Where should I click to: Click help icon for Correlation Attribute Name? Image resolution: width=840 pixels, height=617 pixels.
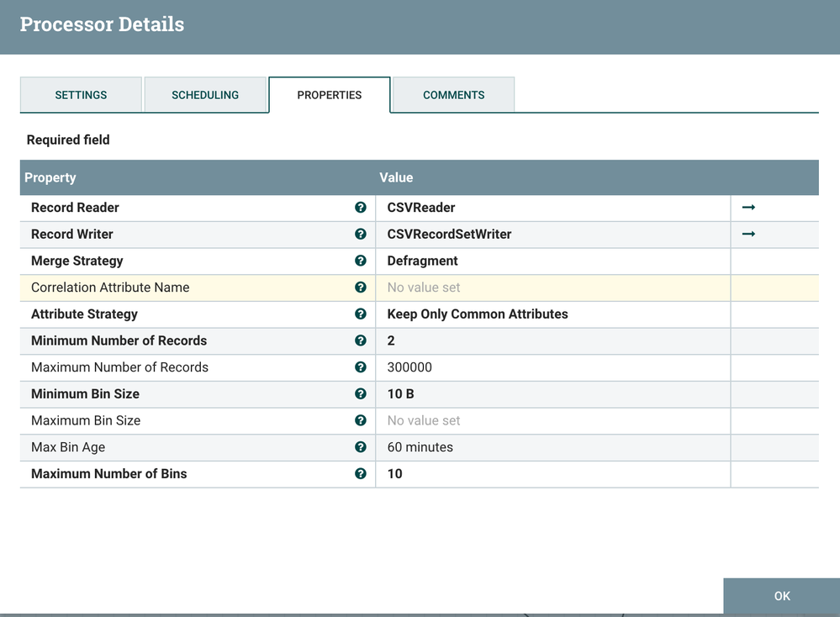click(361, 287)
